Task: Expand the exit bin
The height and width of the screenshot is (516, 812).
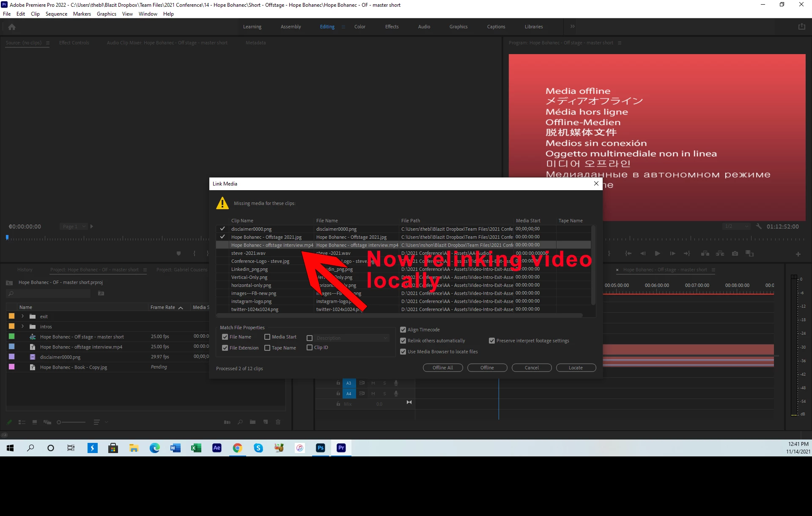Action: (23, 316)
